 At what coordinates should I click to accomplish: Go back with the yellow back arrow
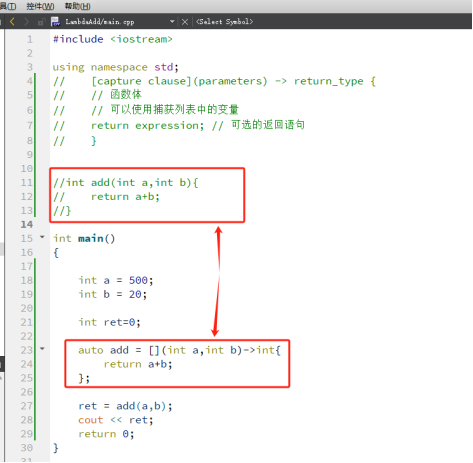tap(12, 22)
